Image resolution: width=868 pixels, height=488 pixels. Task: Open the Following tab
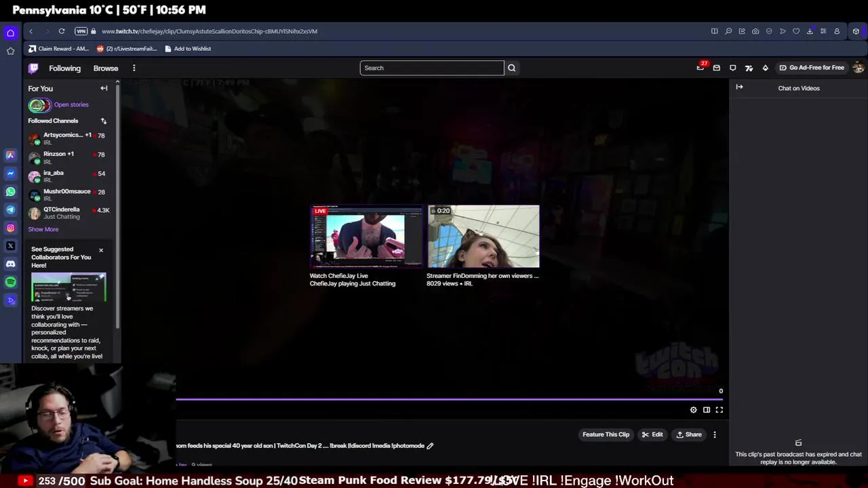pos(64,68)
